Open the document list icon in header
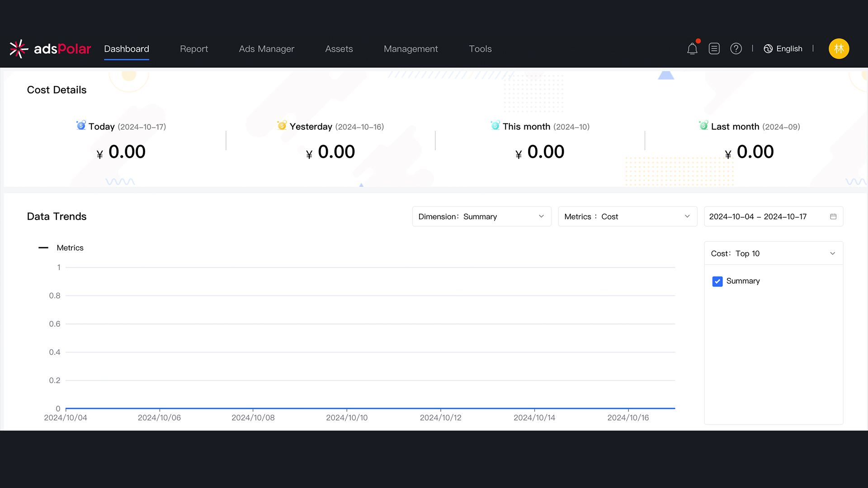 click(714, 49)
